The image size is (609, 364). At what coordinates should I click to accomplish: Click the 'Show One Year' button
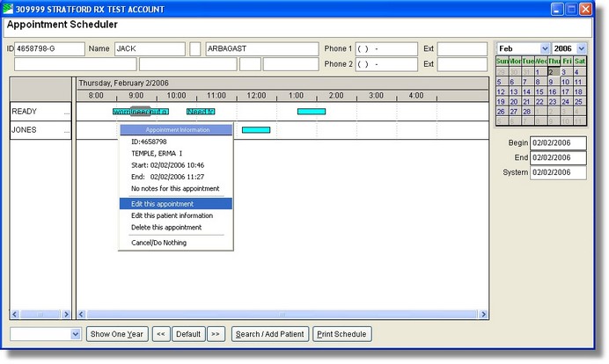click(117, 334)
